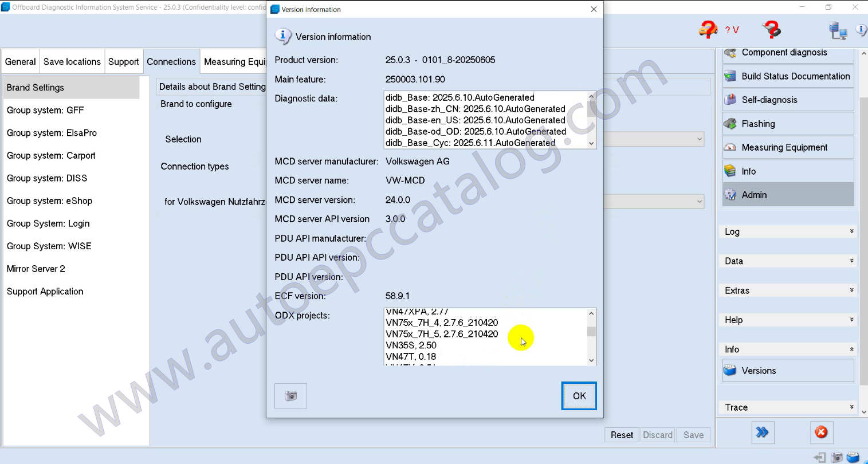Expand the Log section
This screenshot has height=464, width=868.
[788, 231]
